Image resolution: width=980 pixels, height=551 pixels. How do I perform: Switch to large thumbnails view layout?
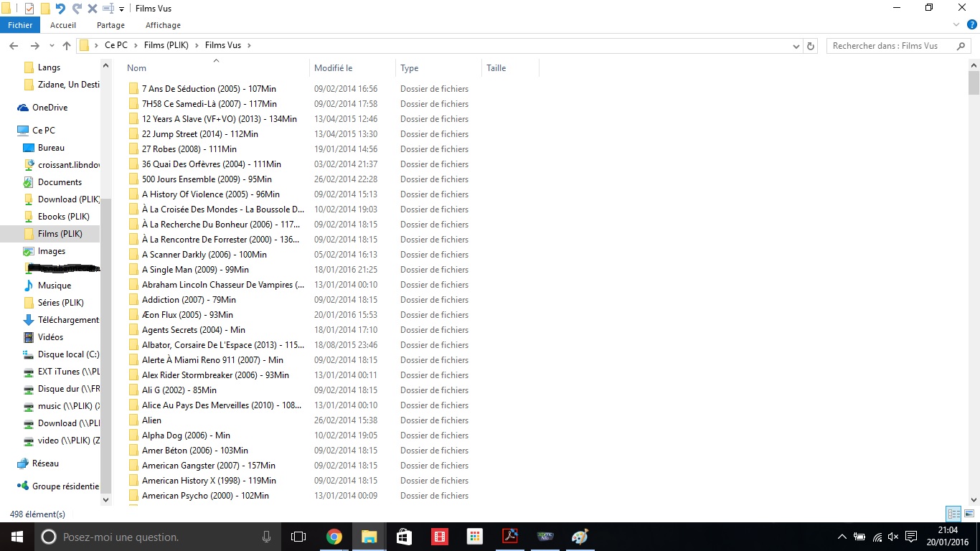pos(968,514)
